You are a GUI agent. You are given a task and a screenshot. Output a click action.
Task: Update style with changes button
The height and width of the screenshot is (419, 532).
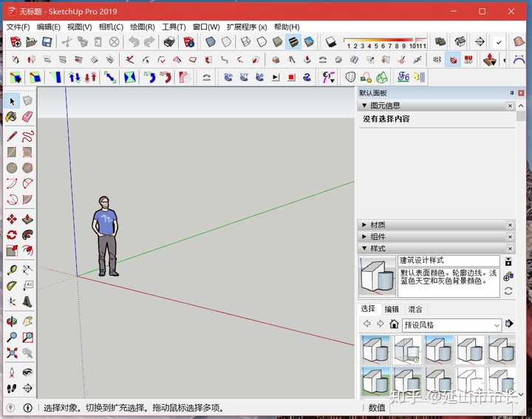tap(508, 290)
